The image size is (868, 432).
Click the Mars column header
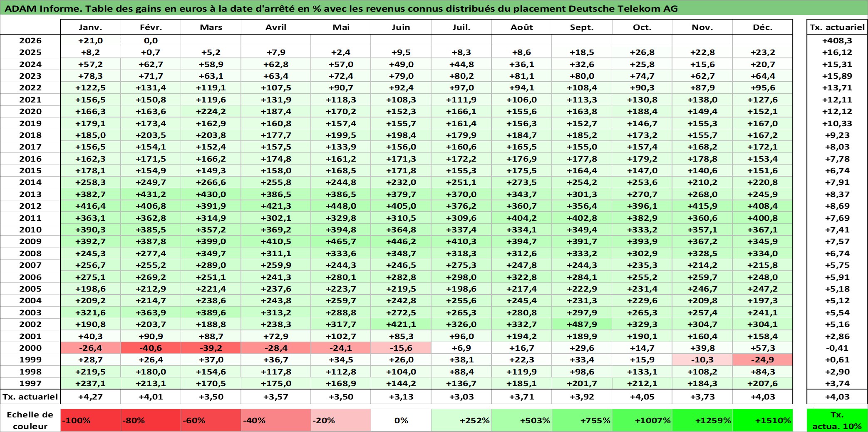tap(211, 27)
